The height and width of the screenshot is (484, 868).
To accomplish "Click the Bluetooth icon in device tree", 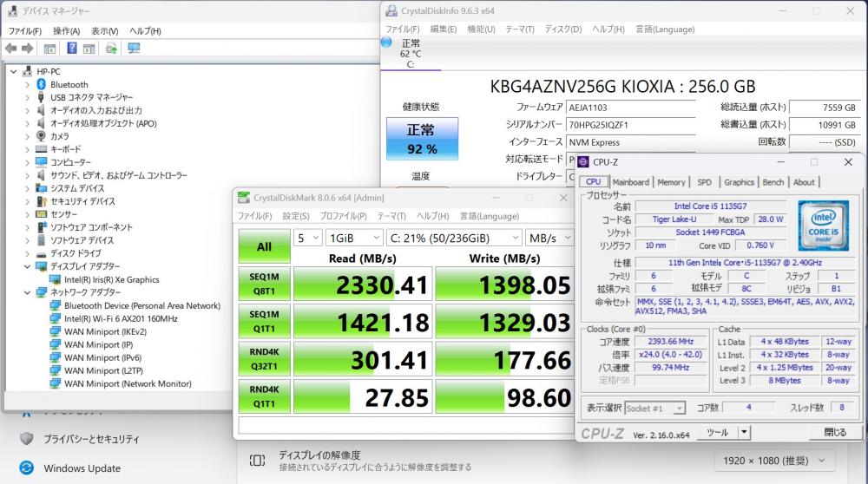I will 41,84.
